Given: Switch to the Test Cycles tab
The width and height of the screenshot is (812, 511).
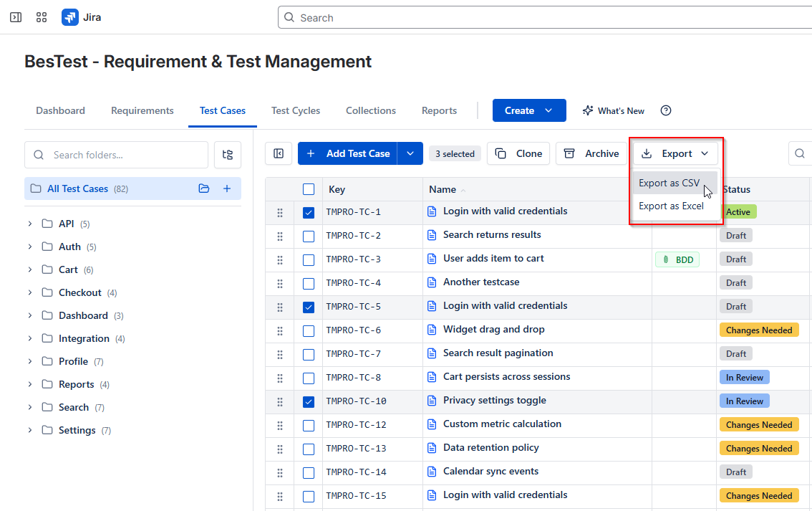Looking at the screenshot, I should pyautogui.click(x=296, y=110).
